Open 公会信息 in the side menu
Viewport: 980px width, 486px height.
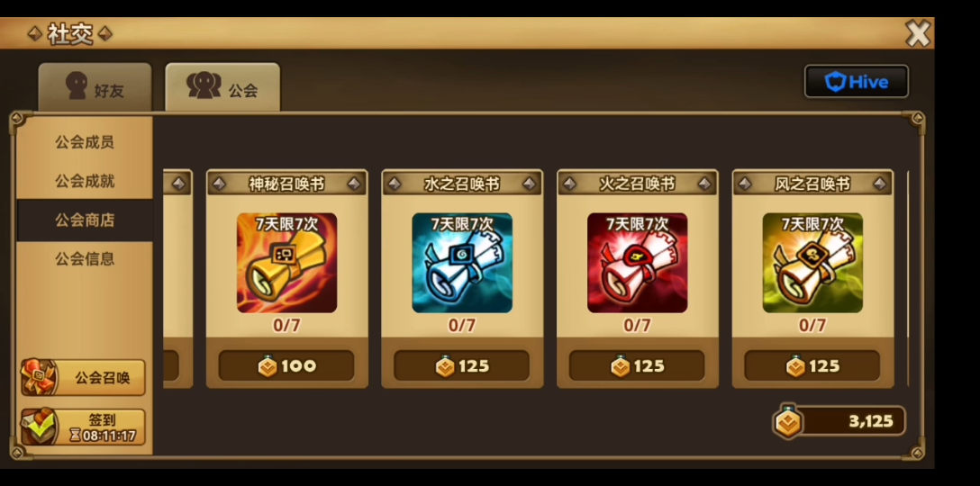85,258
